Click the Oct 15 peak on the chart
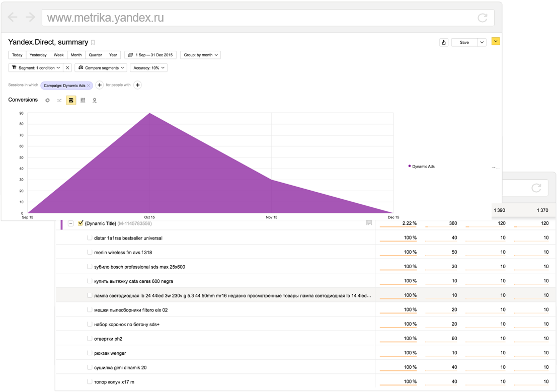 pyautogui.click(x=149, y=113)
